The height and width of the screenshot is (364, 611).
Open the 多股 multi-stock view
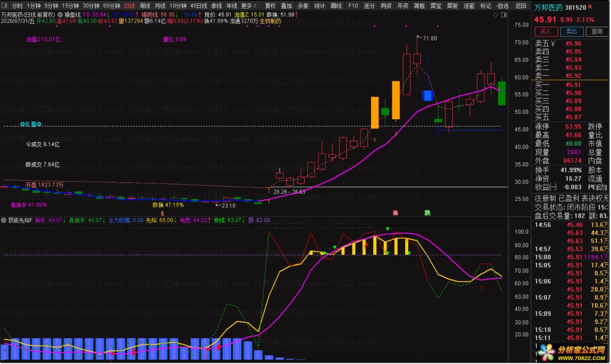click(x=303, y=6)
